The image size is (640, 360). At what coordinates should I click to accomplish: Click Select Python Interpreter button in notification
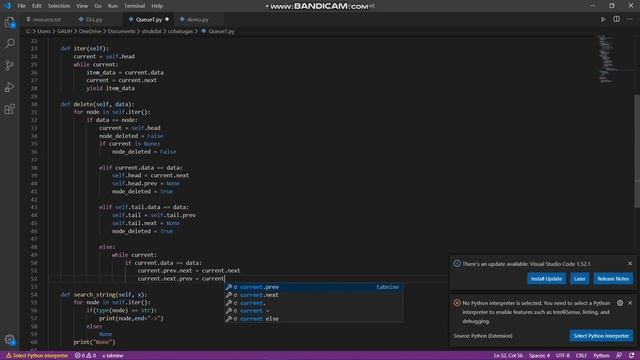tap(601, 336)
